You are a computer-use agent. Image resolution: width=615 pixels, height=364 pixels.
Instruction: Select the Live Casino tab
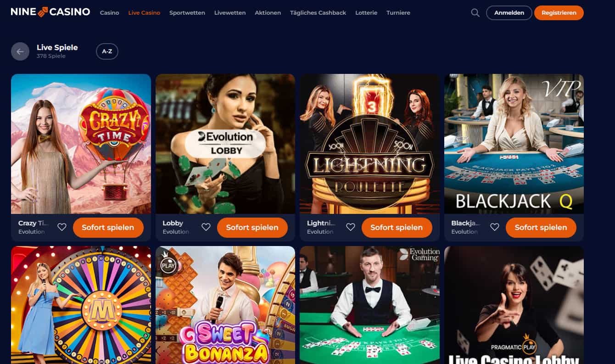pos(144,13)
